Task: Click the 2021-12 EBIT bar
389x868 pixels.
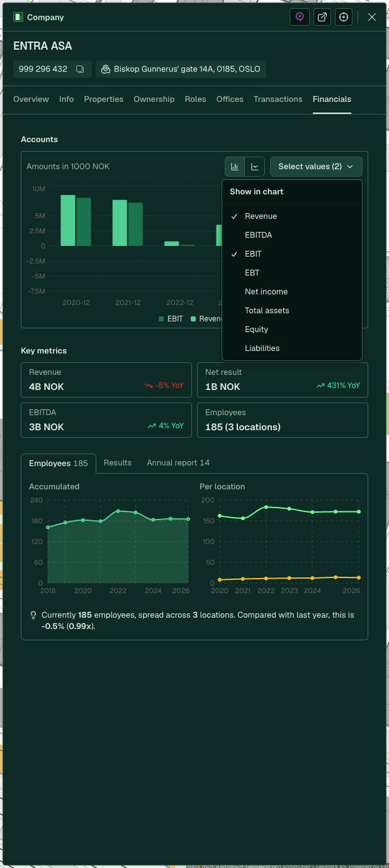Action: pyautogui.click(x=135, y=225)
